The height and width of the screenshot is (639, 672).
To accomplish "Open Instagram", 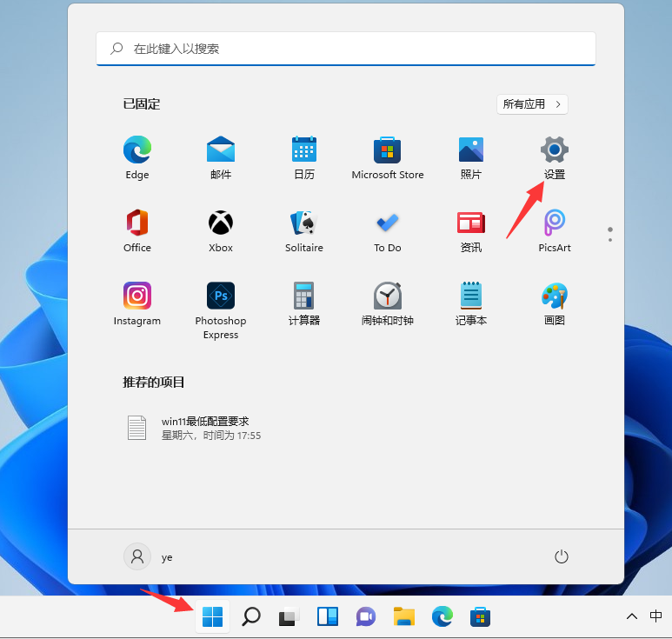I will pyautogui.click(x=137, y=303).
